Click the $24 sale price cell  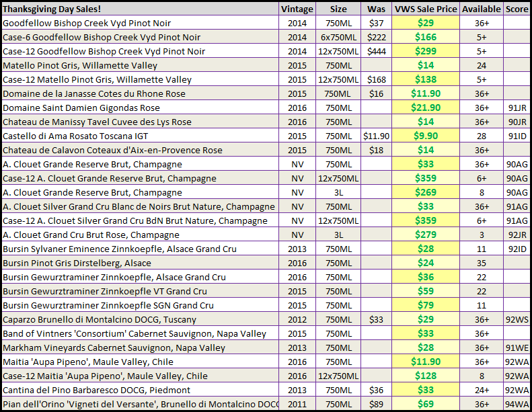click(x=426, y=263)
